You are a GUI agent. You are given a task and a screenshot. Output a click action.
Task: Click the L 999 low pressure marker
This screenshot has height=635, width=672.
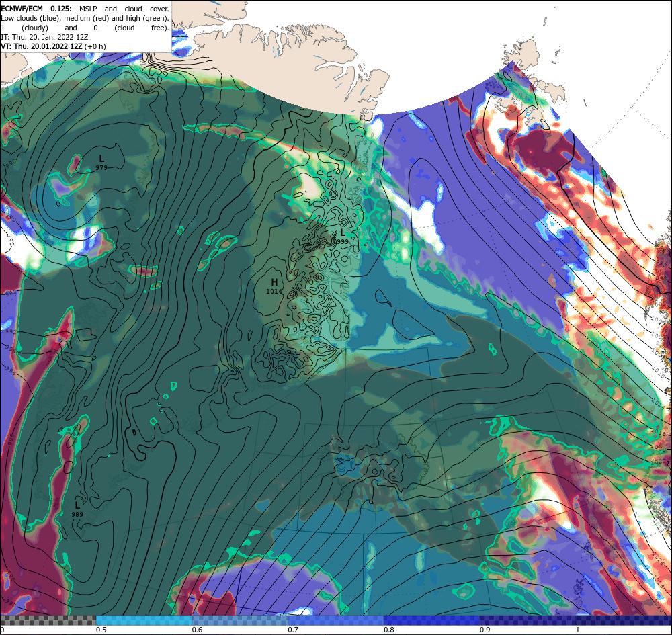click(343, 236)
